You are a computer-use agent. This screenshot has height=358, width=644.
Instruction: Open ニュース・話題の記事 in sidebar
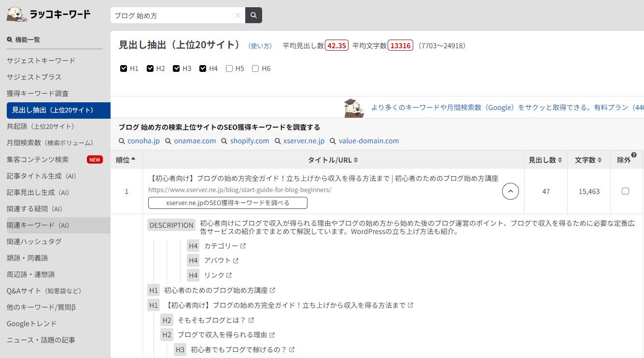(x=41, y=340)
